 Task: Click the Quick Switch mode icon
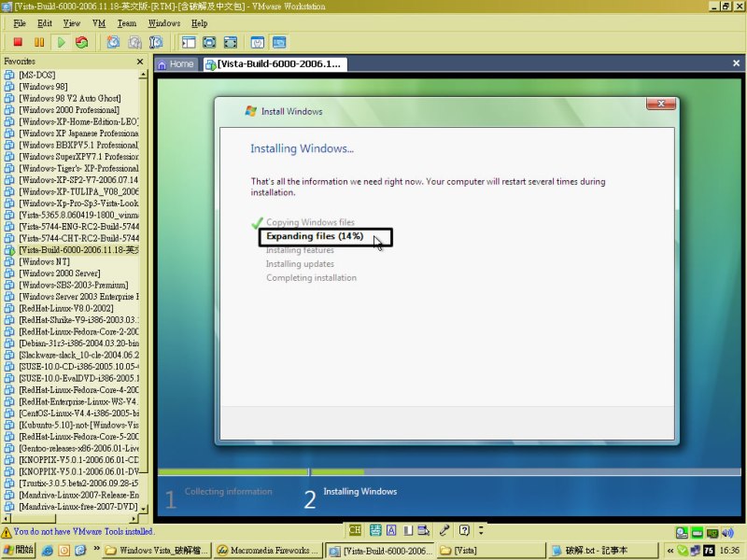coord(209,42)
